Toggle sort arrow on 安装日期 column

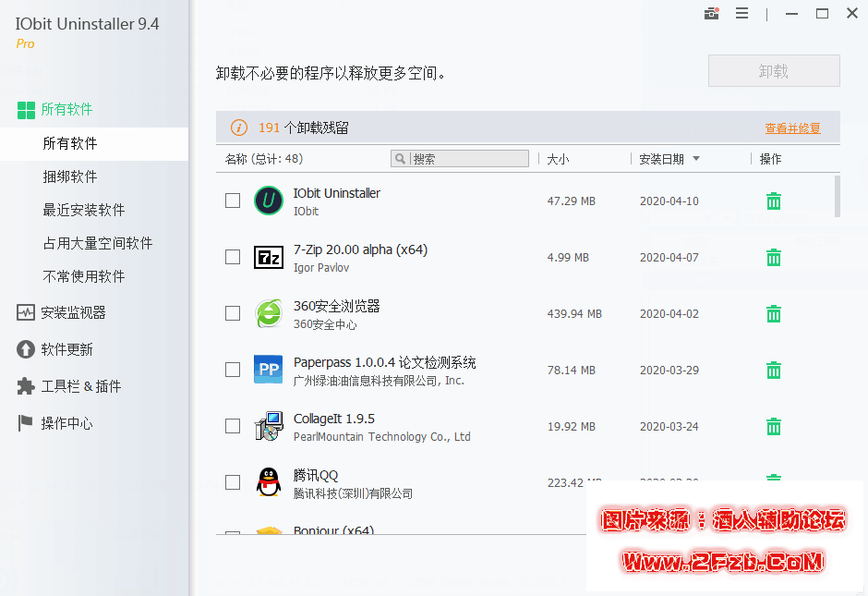tap(696, 159)
